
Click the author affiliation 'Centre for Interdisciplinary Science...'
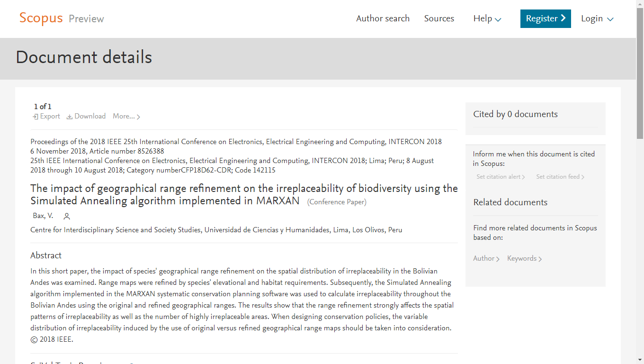tap(216, 230)
